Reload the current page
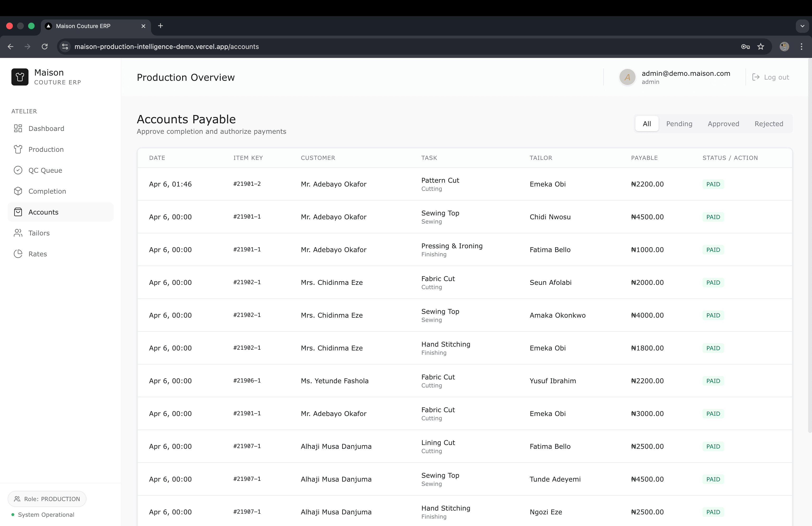Viewport: 812px width, 526px height. point(45,46)
